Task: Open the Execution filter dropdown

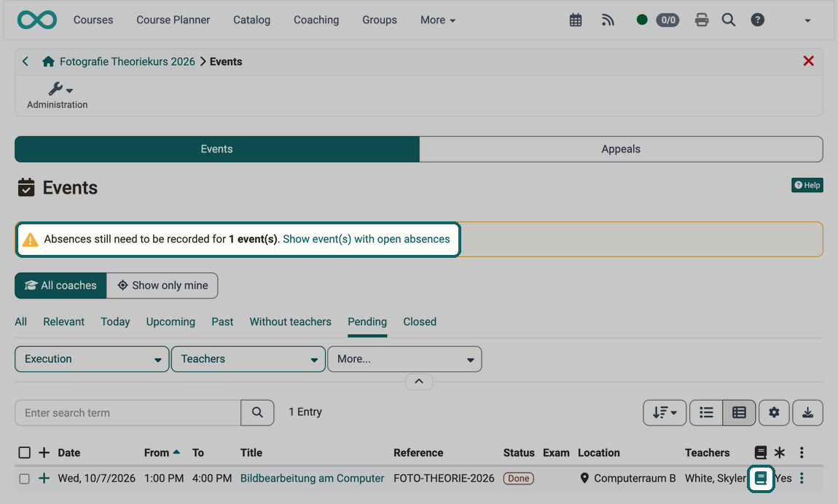Action: point(92,359)
